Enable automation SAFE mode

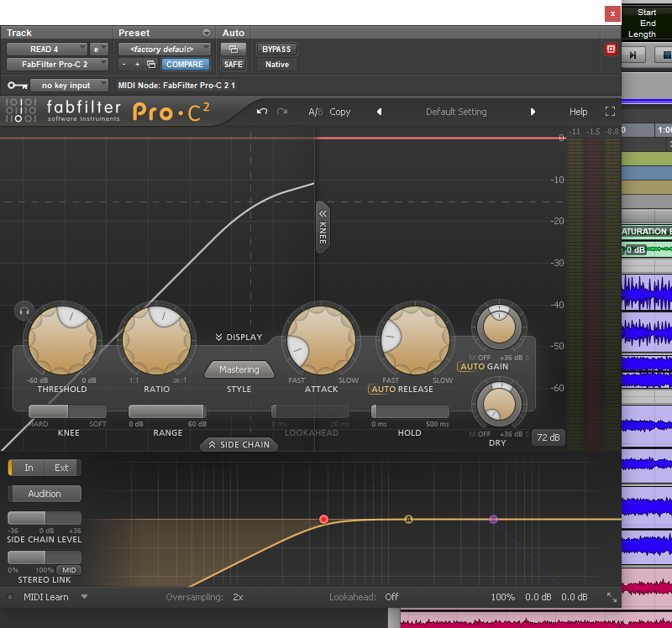tap(234, 65)
